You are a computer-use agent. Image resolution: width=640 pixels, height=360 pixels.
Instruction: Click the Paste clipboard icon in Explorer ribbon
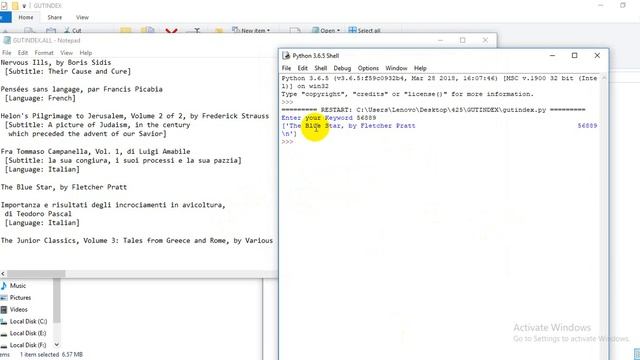51,31
